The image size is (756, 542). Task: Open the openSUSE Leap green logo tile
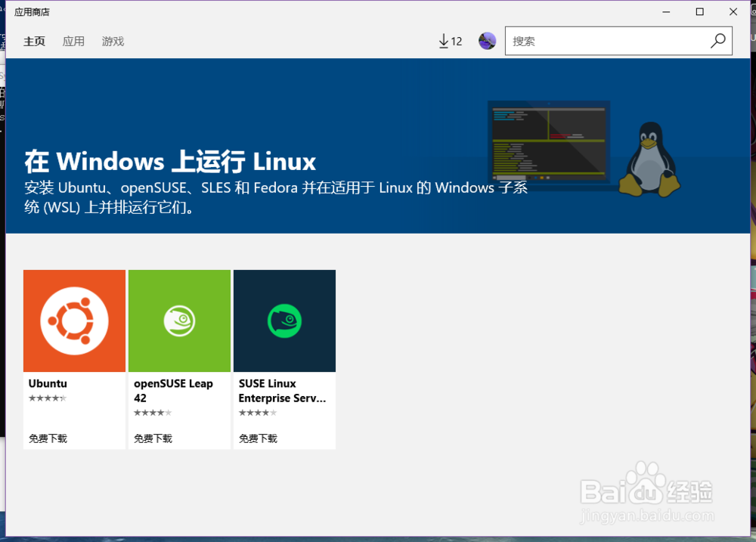(x=179, y=321)
